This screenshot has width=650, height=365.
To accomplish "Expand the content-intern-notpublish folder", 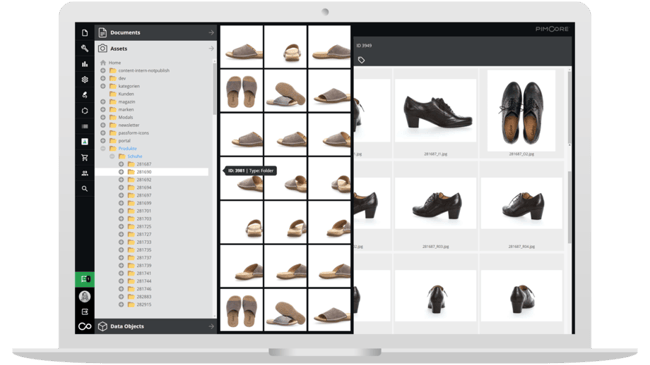I will 103,71.
